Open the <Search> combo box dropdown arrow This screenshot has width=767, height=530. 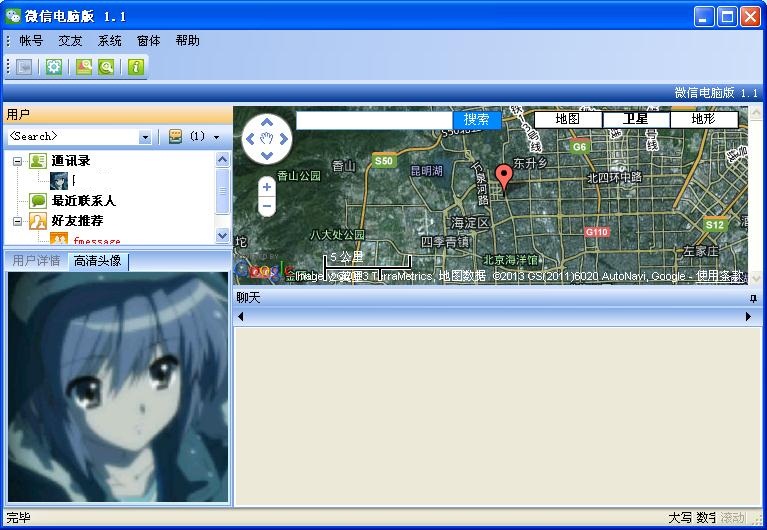[145, 137]
